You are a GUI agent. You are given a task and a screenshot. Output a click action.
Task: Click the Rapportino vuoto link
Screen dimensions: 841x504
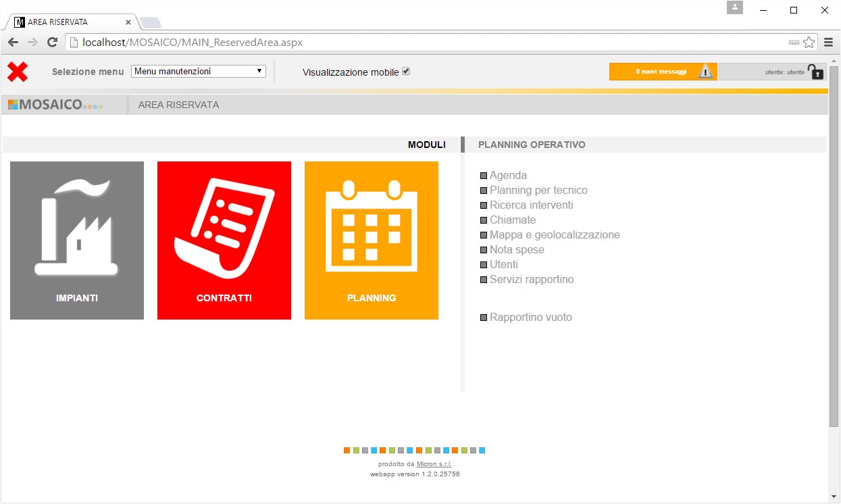(x=530, y=318)
